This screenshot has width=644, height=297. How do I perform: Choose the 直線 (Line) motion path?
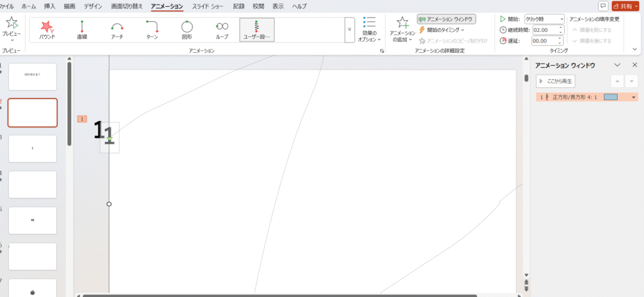[82, 30]
